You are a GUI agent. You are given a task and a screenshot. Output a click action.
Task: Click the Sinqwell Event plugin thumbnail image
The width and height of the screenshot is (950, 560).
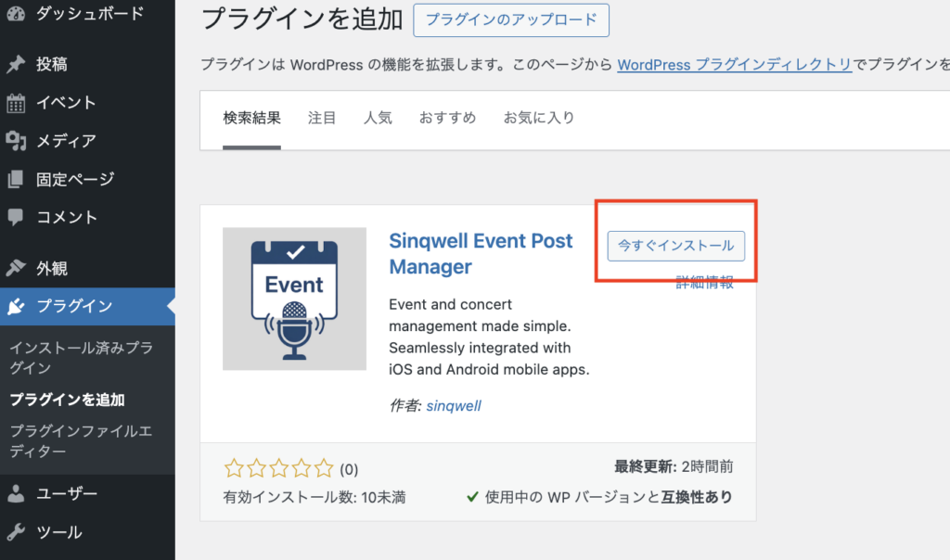point(294,299)
